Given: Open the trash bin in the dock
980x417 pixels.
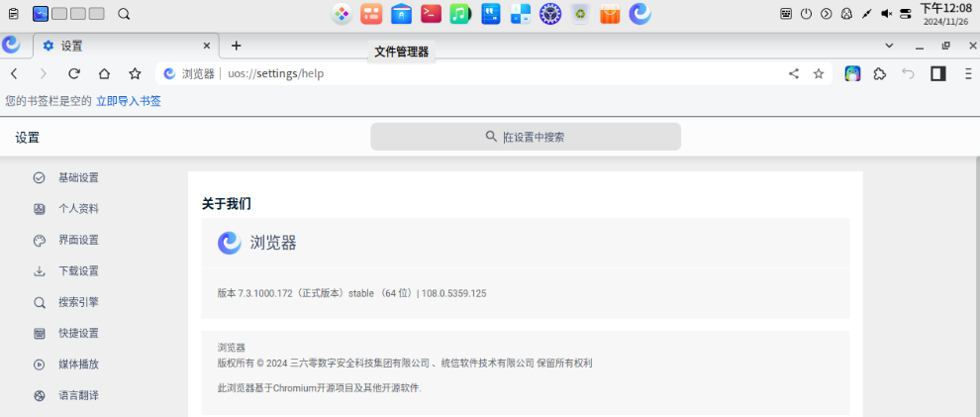Looking at the screenshot, I should (580, 14).
